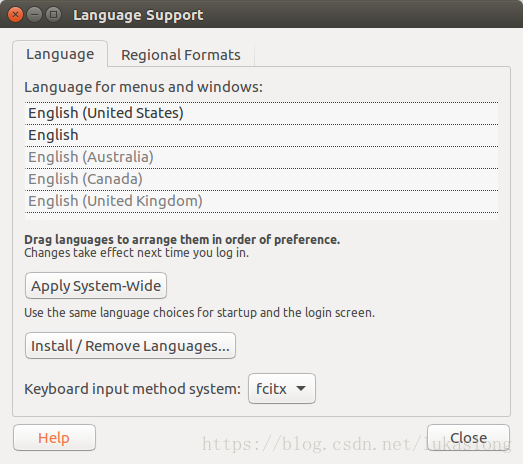The height and width of the screenshot is (464, 523).
Task: Close the window using the red X icon
Action: pyautogui.click(x=15, y=15)
